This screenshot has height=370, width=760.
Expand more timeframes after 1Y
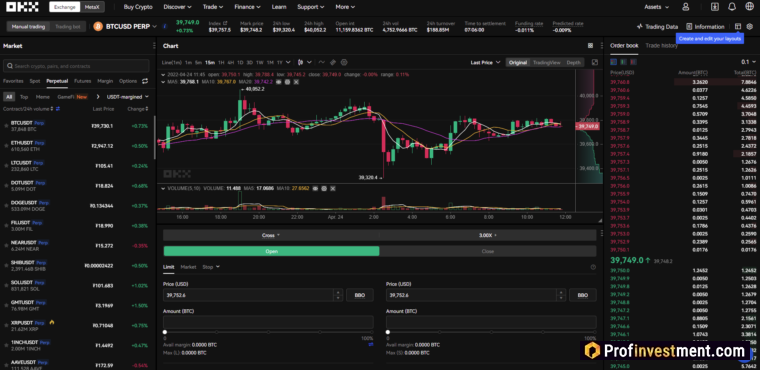288,62
